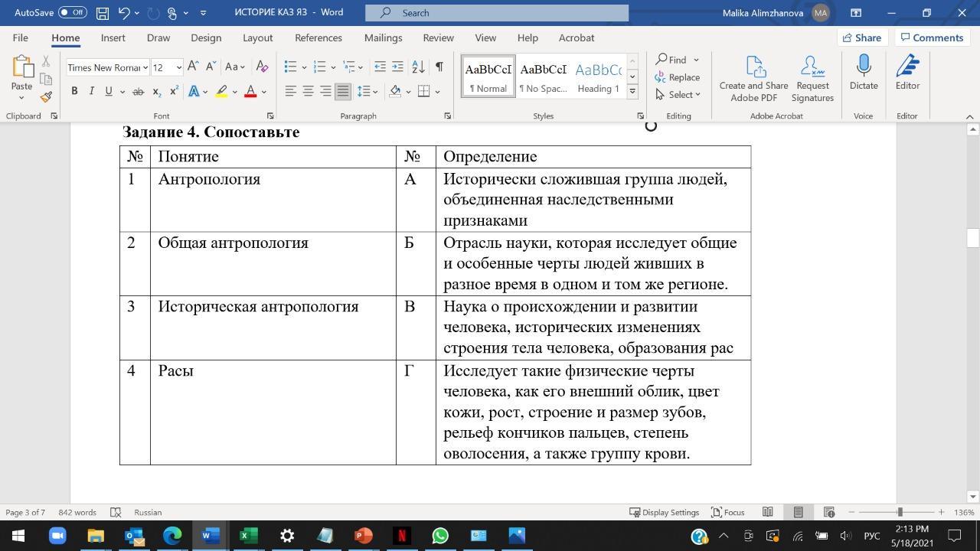Click Show/Hide paragraph marks icon
Image resolution: width=980 pixels, height=551 pixels.
tap(439, 67)
